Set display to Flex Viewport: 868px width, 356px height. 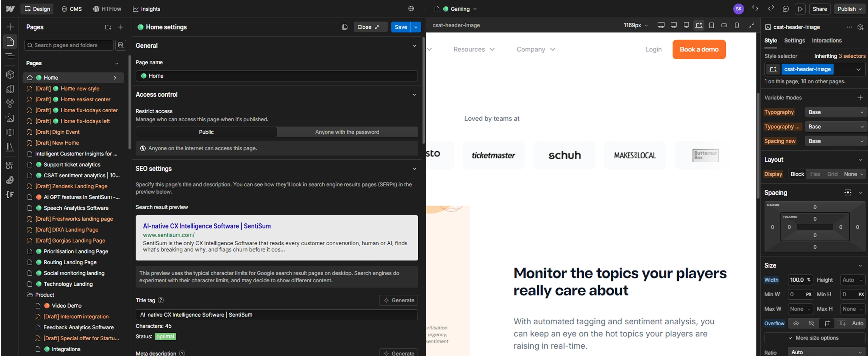(815, 174)
